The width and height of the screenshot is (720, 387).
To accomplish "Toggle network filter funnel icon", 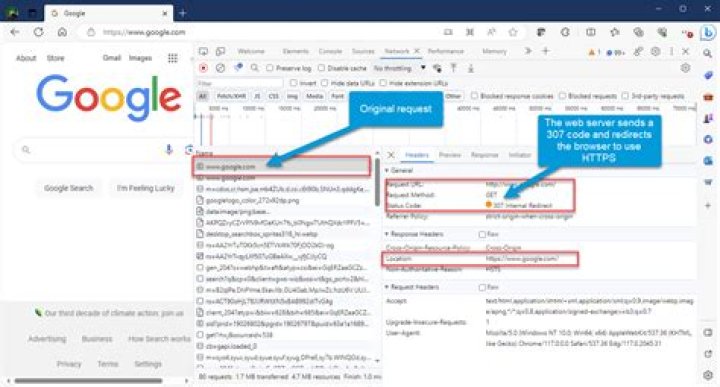I will (x=238, y=67).
